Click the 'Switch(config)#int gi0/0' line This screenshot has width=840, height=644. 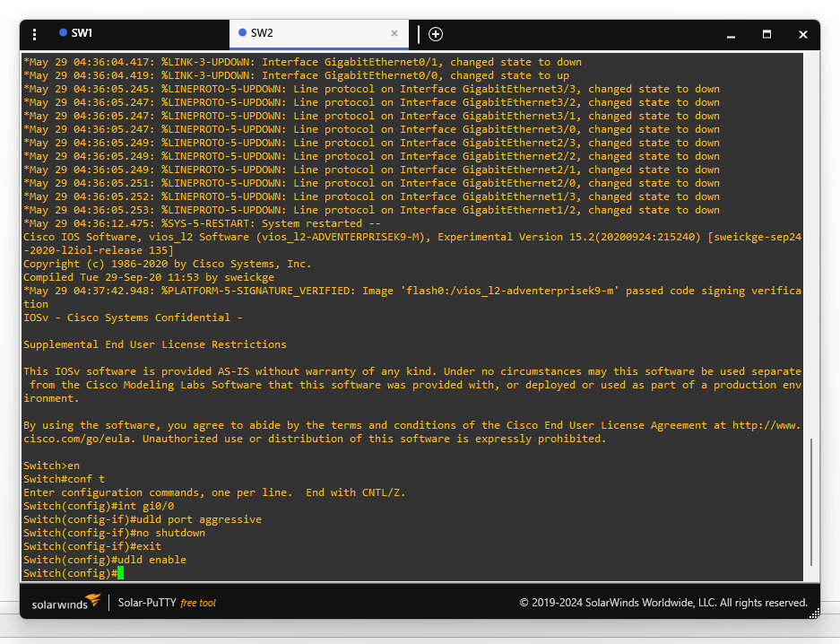coord(99,506)
